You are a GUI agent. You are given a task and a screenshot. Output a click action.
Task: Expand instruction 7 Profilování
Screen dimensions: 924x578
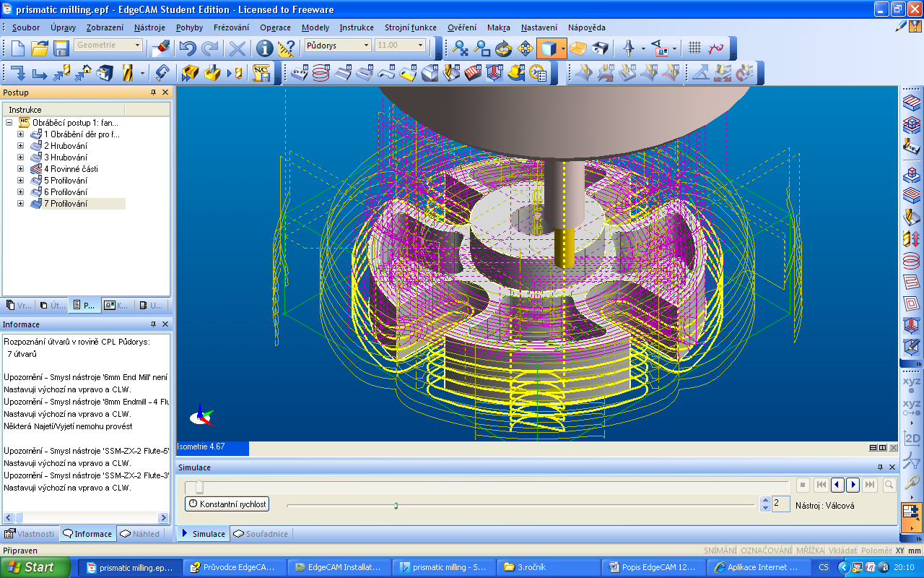tap(20, 204)
